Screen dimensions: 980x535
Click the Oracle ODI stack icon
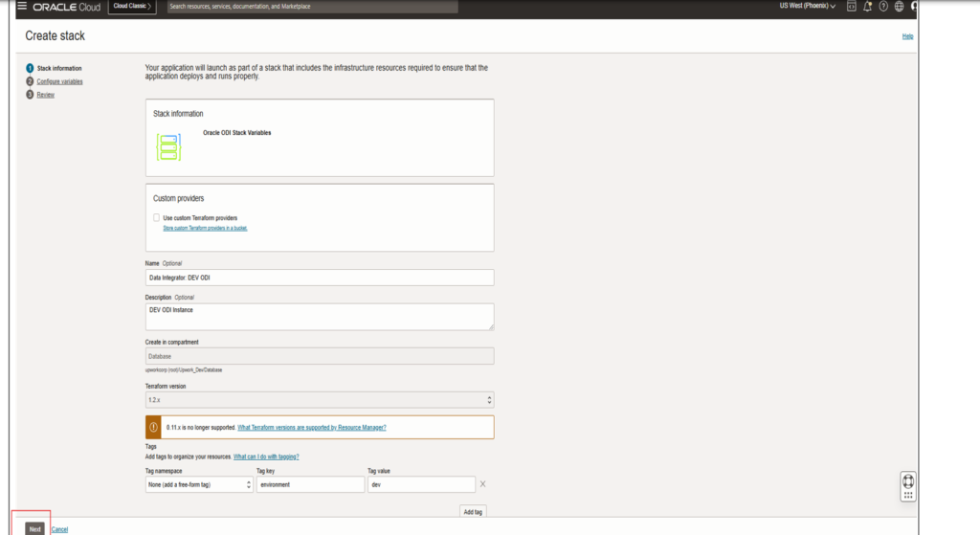tap(168, 147)
